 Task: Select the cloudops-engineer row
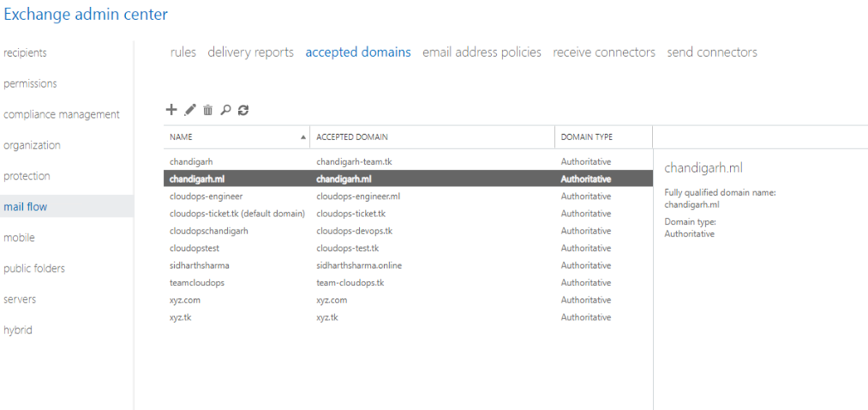click(x=408, y=196)
